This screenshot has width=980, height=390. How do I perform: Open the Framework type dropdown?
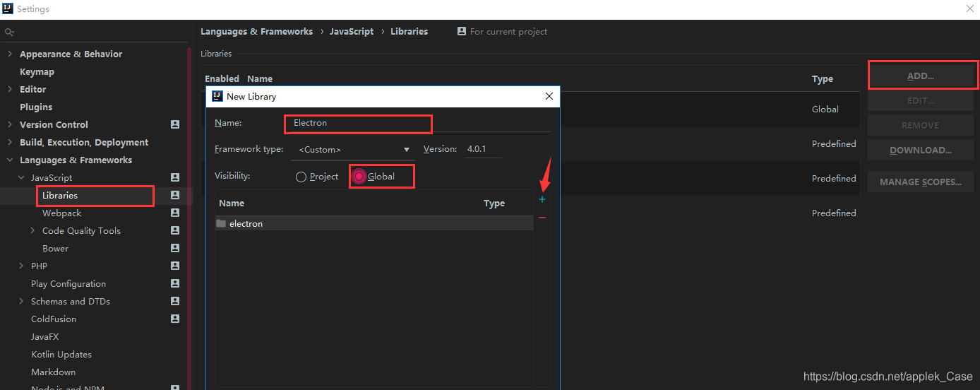coord(354,150)
